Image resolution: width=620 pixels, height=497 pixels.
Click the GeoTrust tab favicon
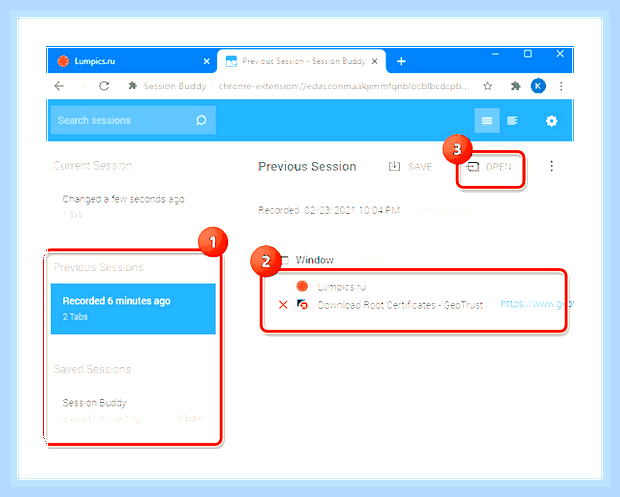(x=302, y=304)
